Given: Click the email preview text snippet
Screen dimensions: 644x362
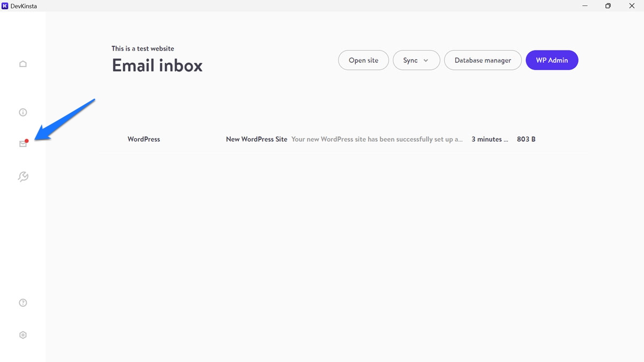Looking at the screenshot, I should tap(377, 139).
